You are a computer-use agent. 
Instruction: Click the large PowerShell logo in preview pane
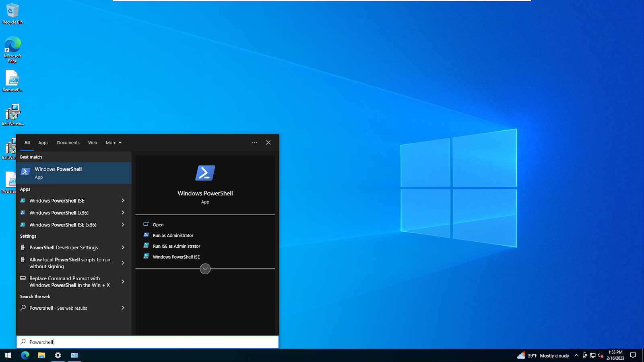point(205,173)
